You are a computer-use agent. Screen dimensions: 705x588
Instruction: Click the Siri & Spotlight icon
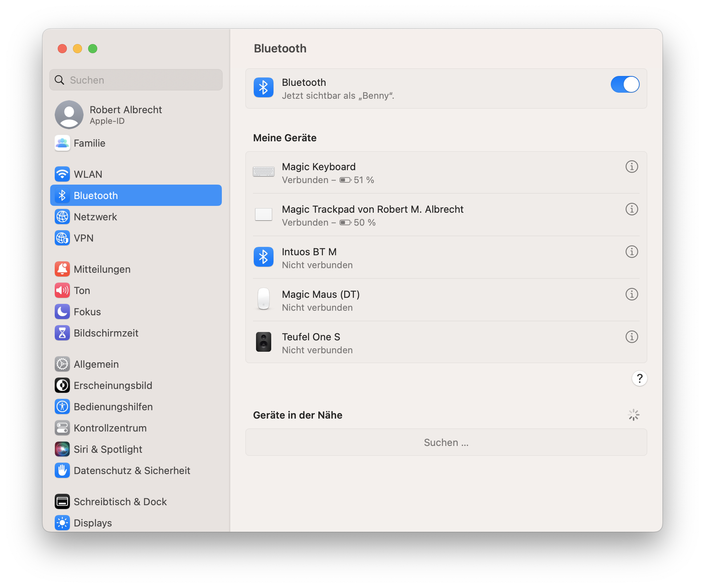point(62,449)
